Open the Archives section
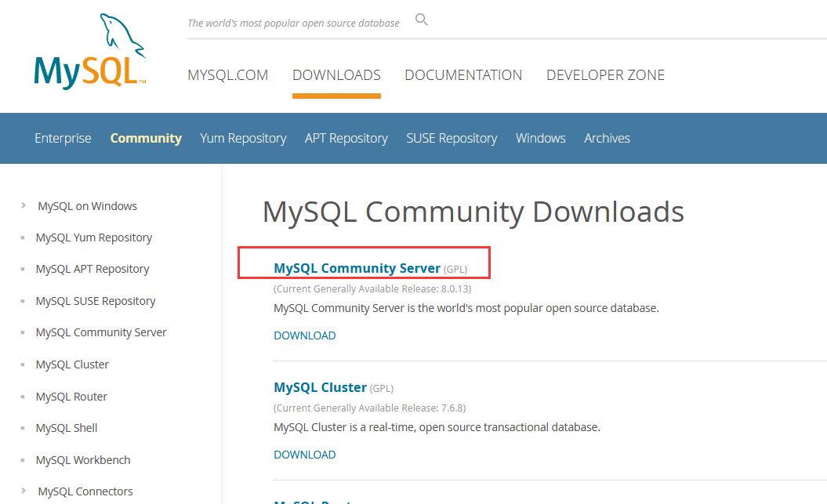The height and width of the screenshot is (504, 827). pyautogui.click(x=607, y=138)
